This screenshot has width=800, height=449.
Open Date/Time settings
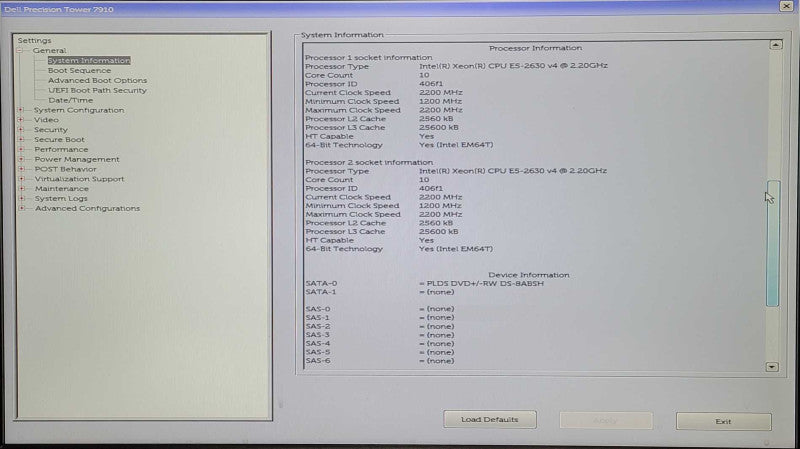pyautogui.click(x=70, y=100)
